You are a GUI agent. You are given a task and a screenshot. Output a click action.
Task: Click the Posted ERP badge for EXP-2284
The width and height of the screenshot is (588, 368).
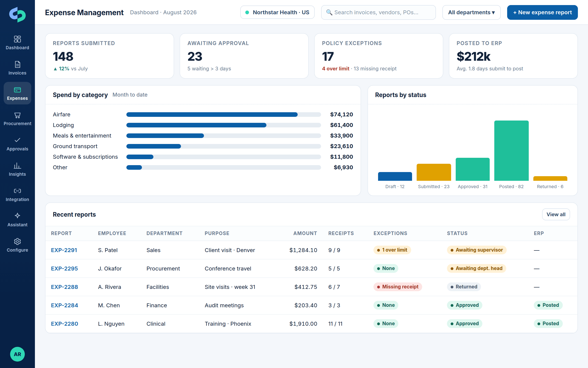coord(548,305)
